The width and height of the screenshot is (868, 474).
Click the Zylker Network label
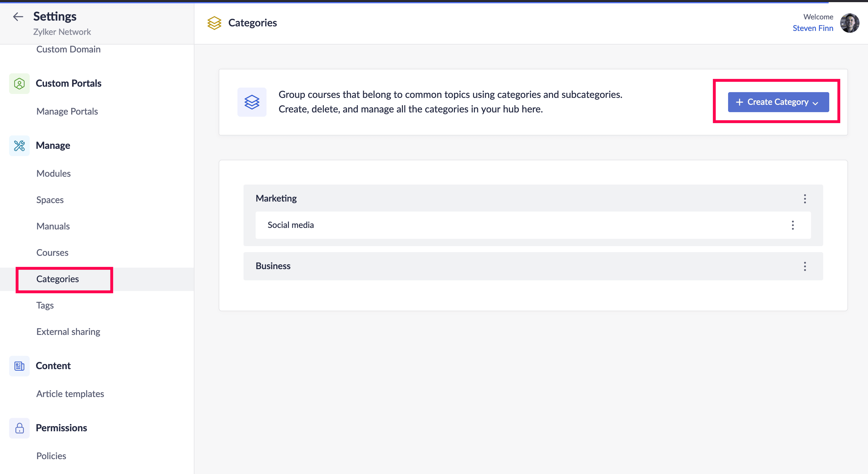coord(62,32)
